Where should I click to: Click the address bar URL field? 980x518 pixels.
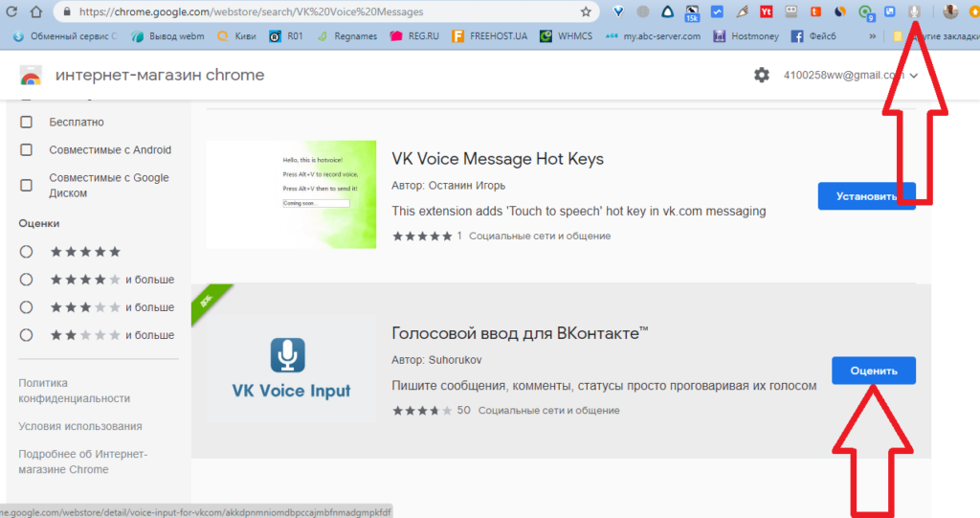(325, 11)
